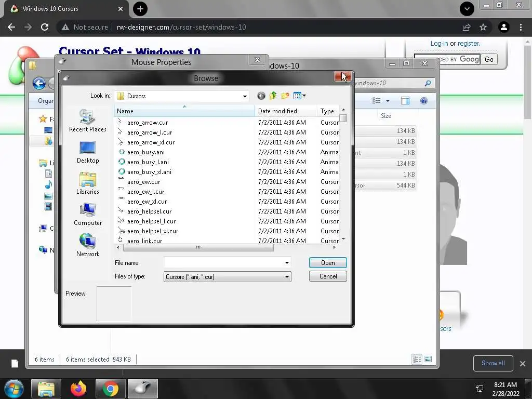Select aero_arrow_l.cur file
The height and width of the screenshot is (399, 532).
point(150,132)
